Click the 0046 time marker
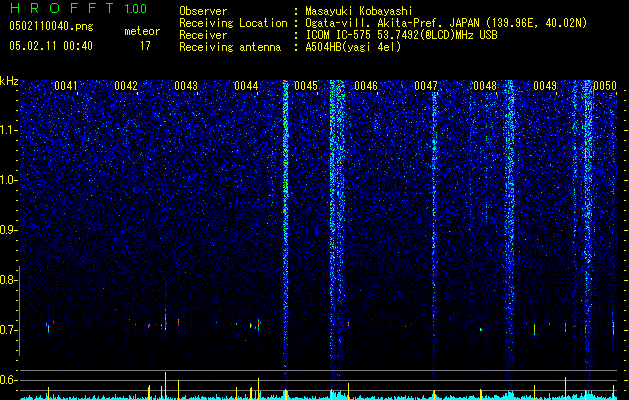629x400 pixels. click(366, 86)
